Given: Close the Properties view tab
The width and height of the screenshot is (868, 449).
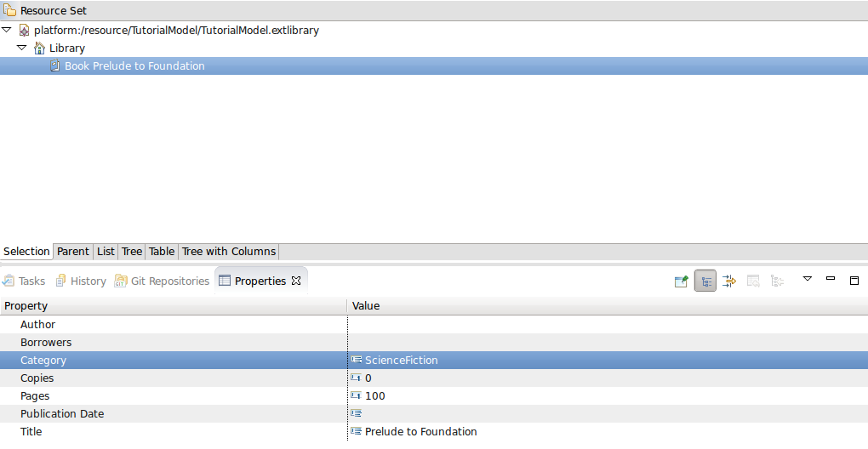Looking at the screenshot, I should pyautogui.click(x=296, y=281).
